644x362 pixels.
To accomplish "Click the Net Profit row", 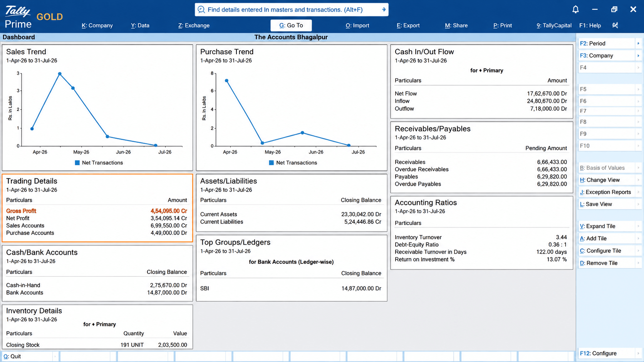I will pos(97,218).
